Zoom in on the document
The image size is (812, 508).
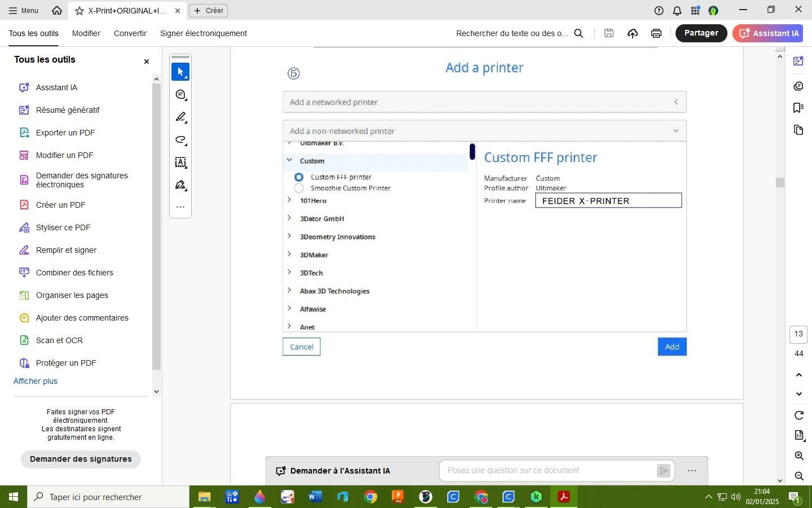[x=799, y=456]
